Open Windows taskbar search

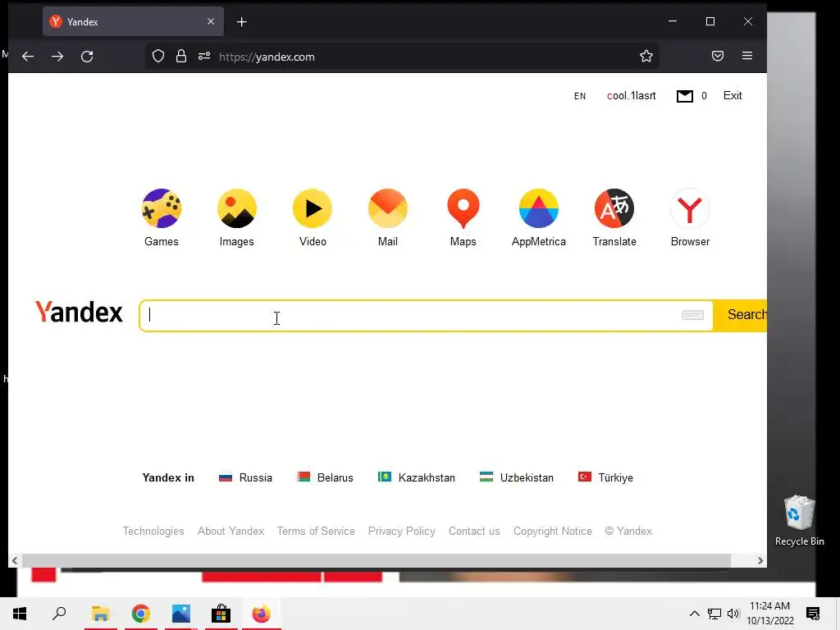pos(59,614)
